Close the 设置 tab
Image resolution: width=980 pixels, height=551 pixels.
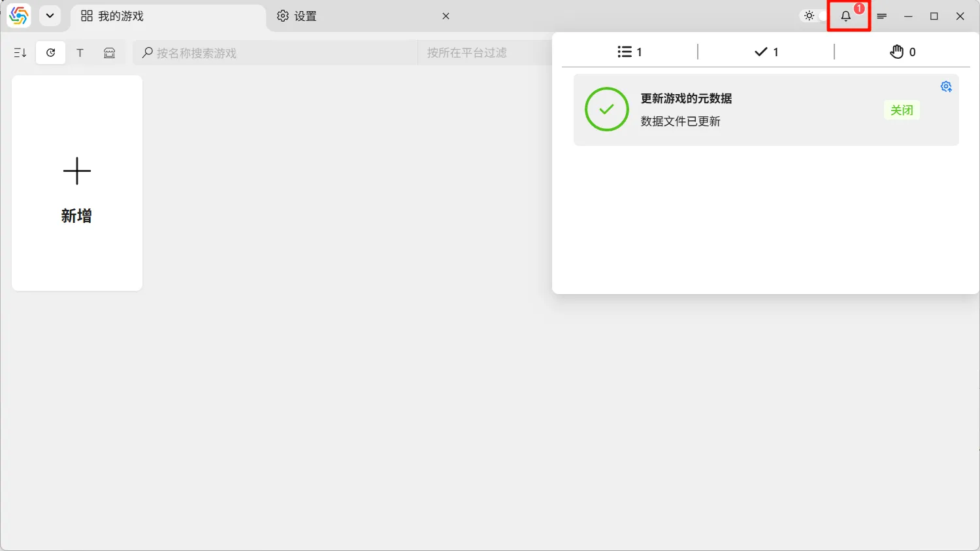click(x=446, y=16)
